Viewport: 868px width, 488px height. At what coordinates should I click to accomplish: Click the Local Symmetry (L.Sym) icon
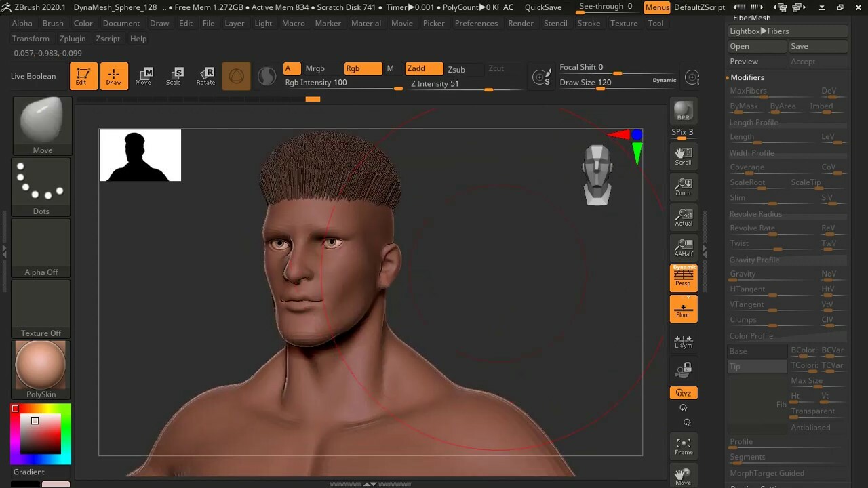pyautogui.click(x=683, y=342)
